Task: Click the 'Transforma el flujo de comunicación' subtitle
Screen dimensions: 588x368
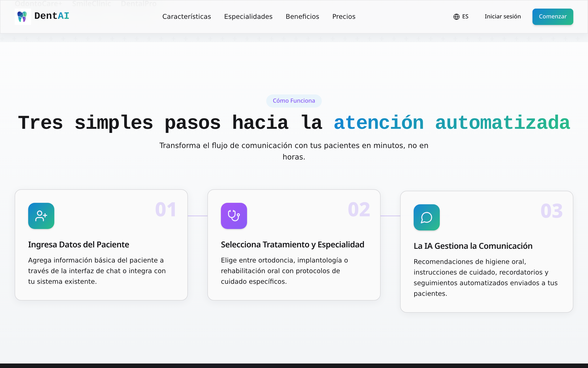Action: [294, 151]
